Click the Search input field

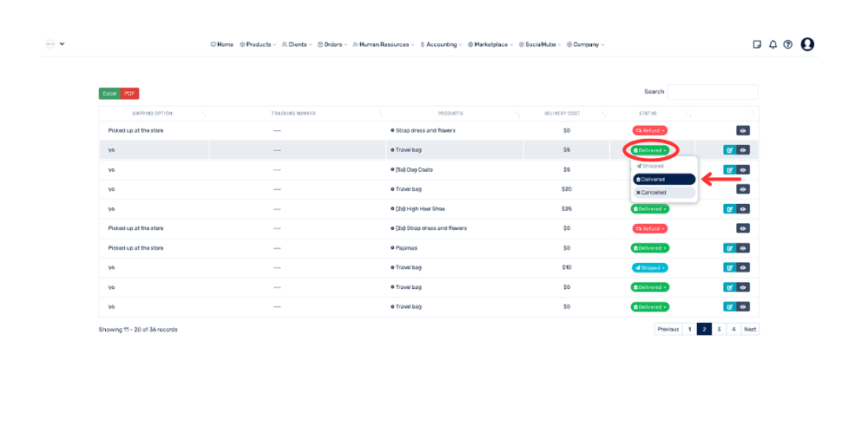[712, 92]
